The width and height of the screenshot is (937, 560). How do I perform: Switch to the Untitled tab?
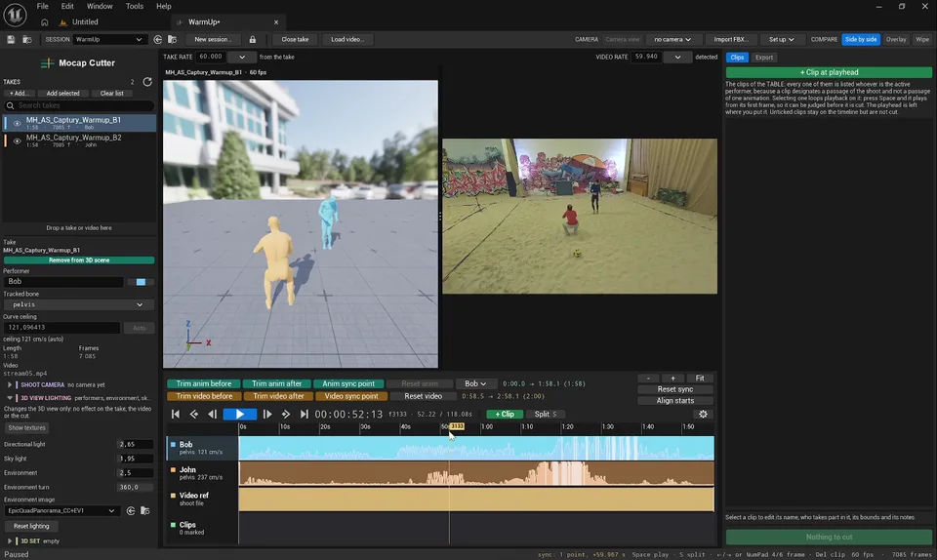[x=85, y=22]
